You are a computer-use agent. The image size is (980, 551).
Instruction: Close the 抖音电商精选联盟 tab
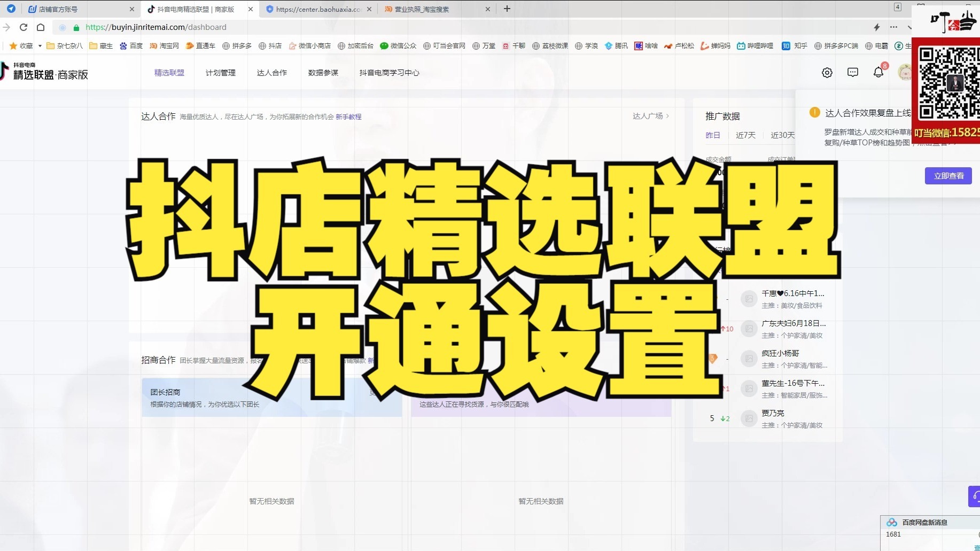(x=251, y=9)
